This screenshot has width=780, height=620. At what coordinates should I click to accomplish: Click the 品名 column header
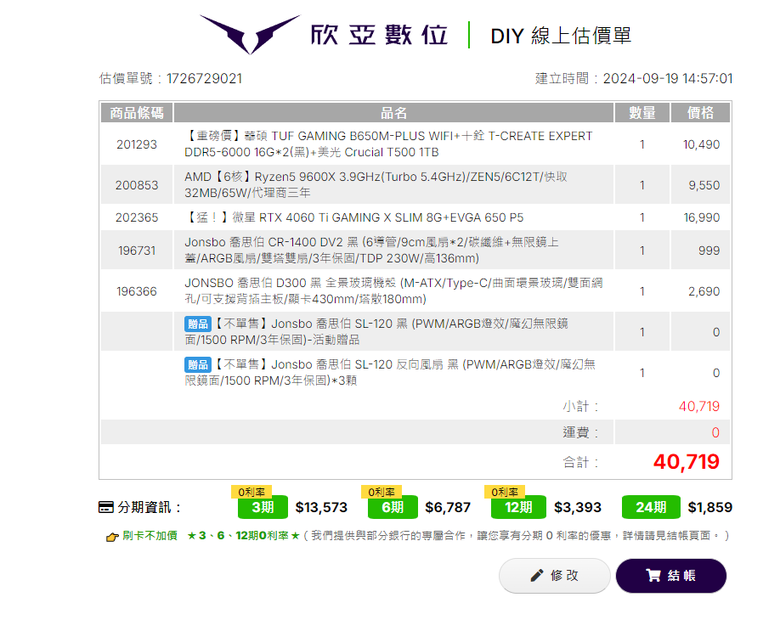(393, 113)
